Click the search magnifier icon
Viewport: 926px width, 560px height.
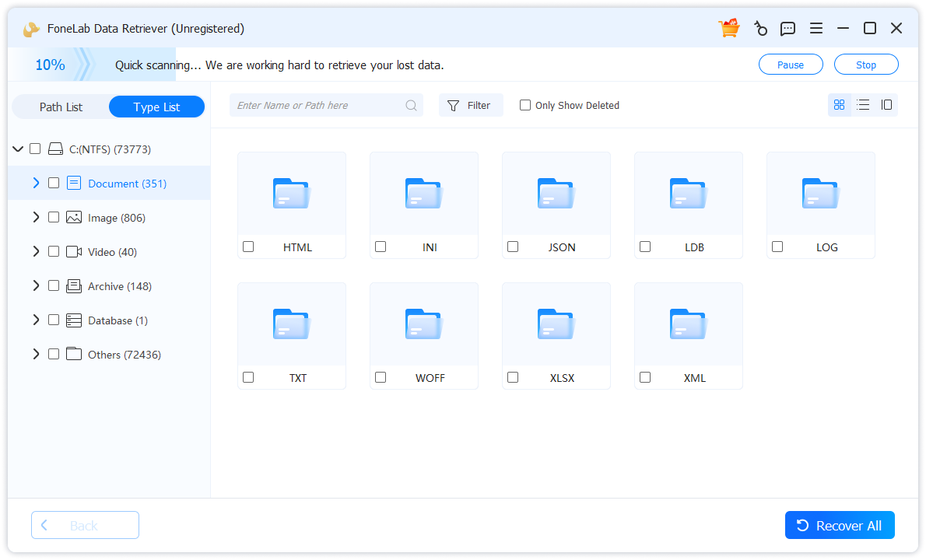pos(411,106)
